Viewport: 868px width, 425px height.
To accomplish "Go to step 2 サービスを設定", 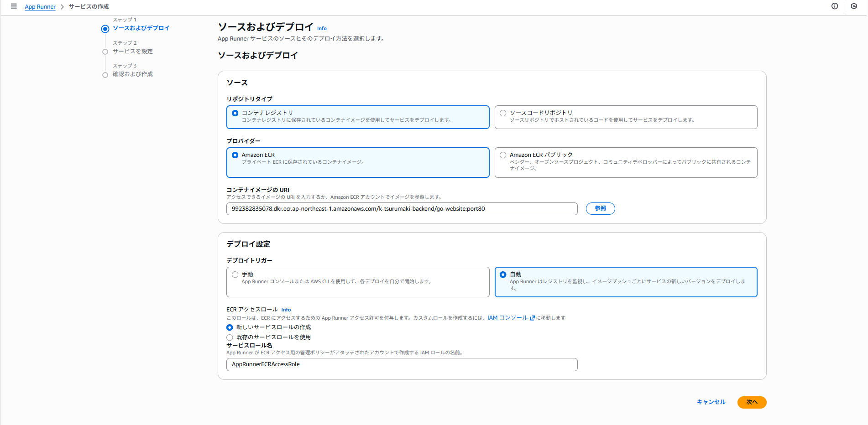I will (133, 52).
